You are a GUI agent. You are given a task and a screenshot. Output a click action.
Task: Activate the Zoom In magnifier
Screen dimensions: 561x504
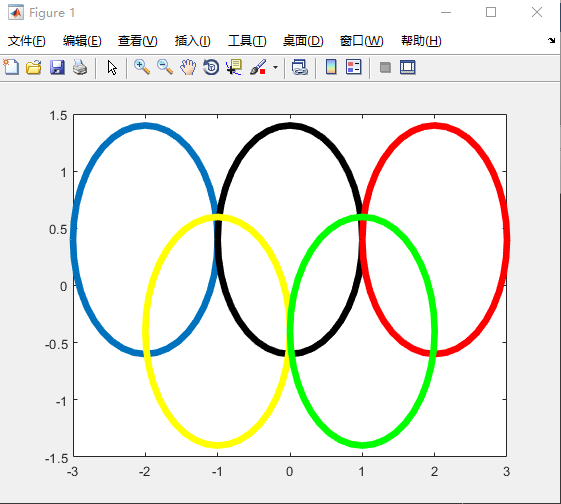[x=142, y=67]
